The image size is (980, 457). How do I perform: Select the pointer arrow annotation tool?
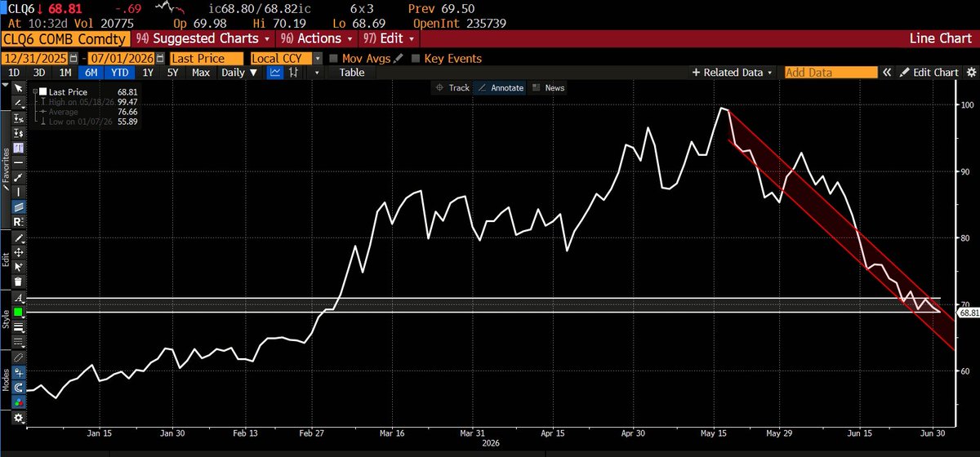[20, 87]
